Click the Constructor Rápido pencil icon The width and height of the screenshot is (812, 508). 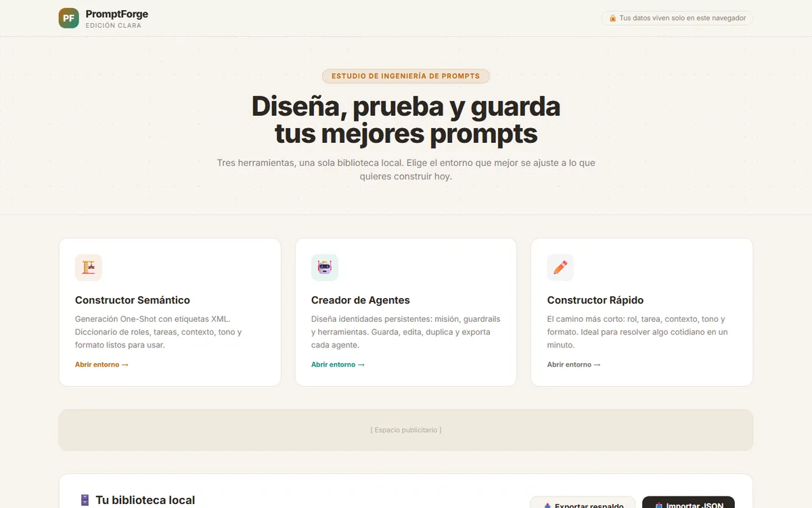tap(560, 268)
